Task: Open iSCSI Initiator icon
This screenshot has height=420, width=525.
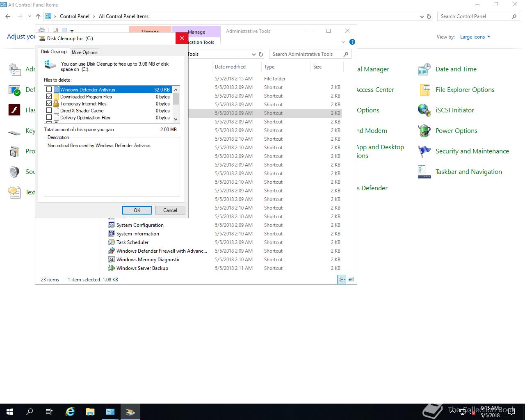Action: tap(424, 110)
